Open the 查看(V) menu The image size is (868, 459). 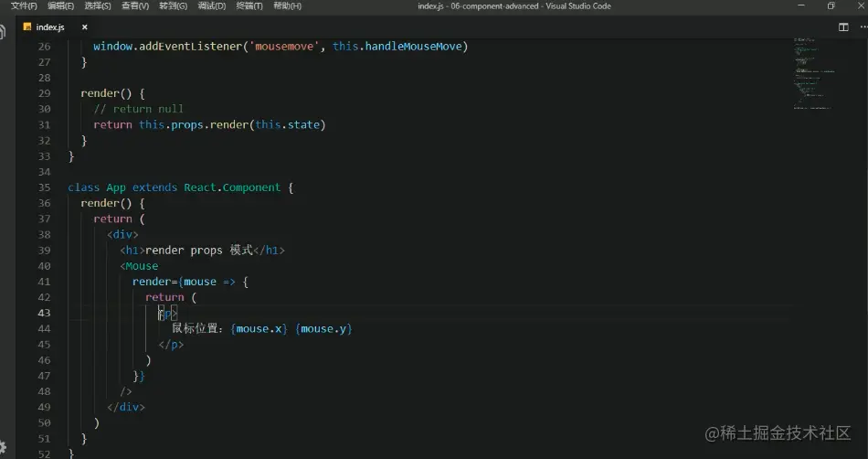click(135, 6)
